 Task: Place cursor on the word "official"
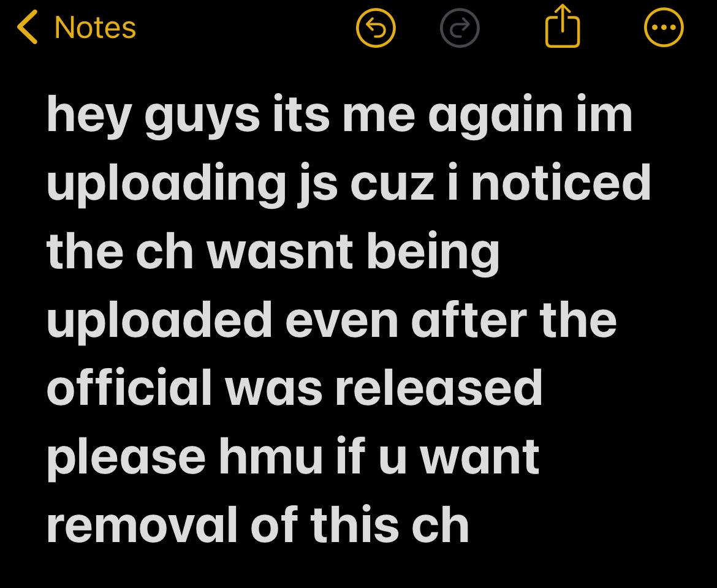tap(130, 386)
